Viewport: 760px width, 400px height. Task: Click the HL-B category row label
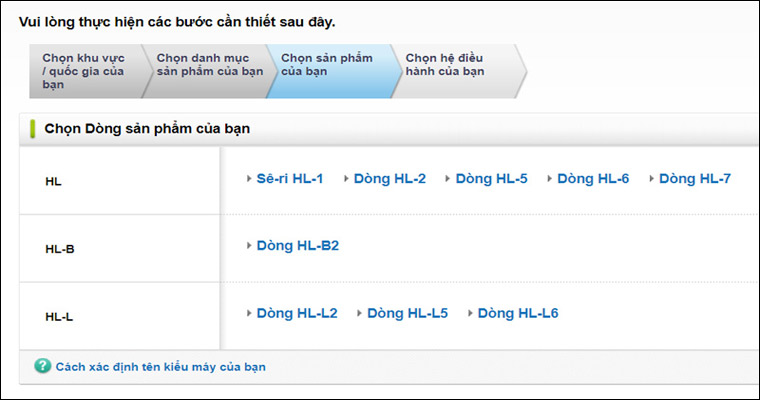click(60, 248)
